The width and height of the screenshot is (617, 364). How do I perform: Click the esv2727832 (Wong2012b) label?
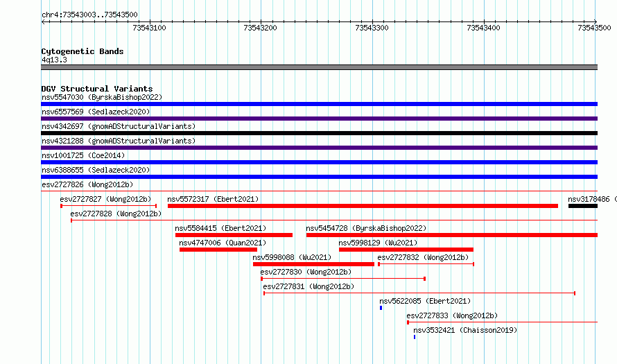tap(423, 257)
